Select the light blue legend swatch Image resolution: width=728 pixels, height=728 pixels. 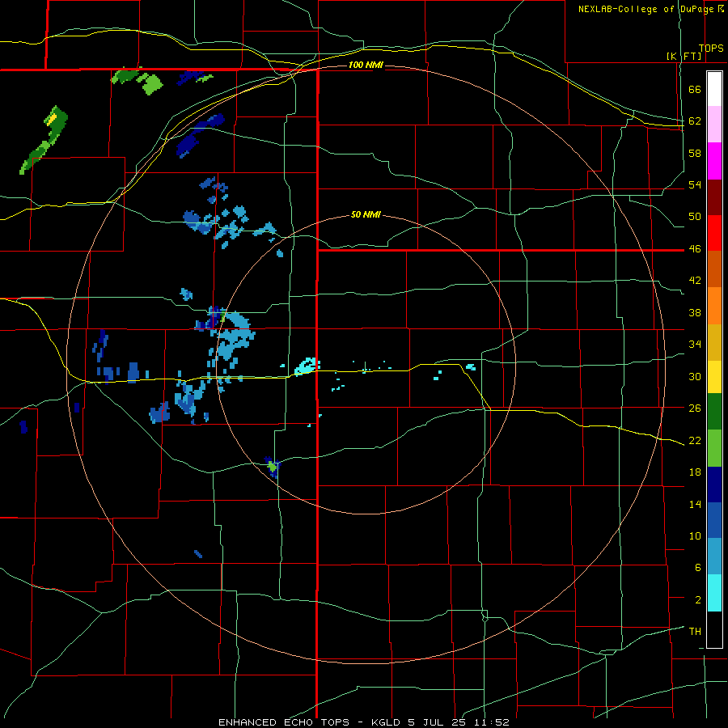pos(714,557)
